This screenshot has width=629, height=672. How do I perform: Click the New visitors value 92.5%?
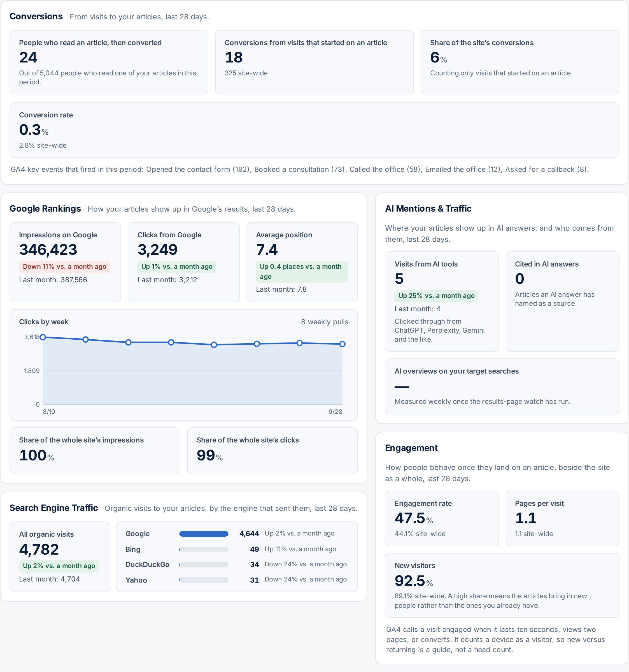tap(414, 581)
